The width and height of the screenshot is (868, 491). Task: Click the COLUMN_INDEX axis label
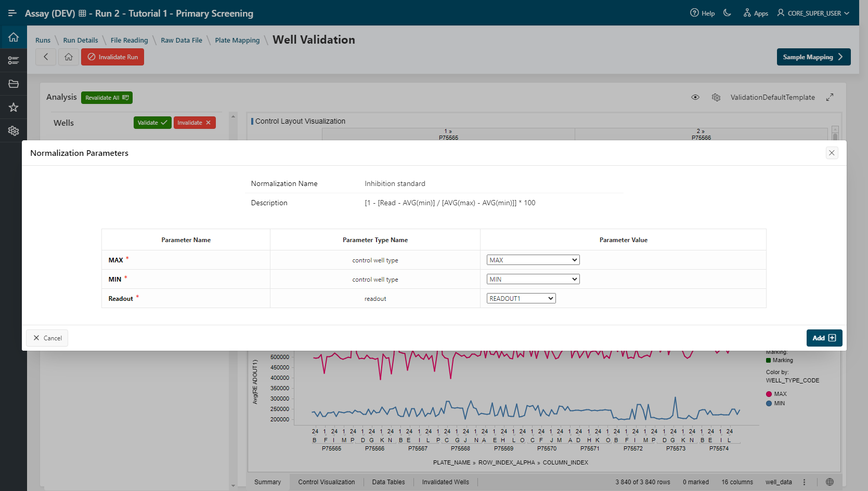pos(565,462)
